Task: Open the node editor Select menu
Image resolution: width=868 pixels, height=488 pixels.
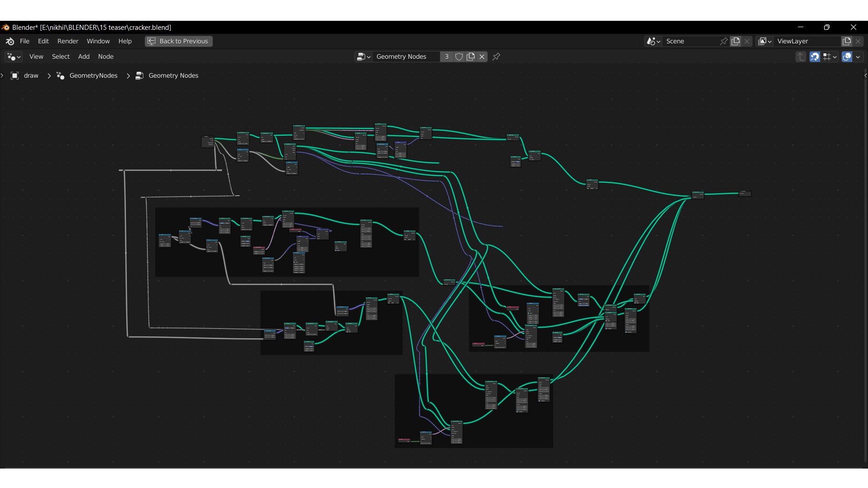Action: pos(61,56)
